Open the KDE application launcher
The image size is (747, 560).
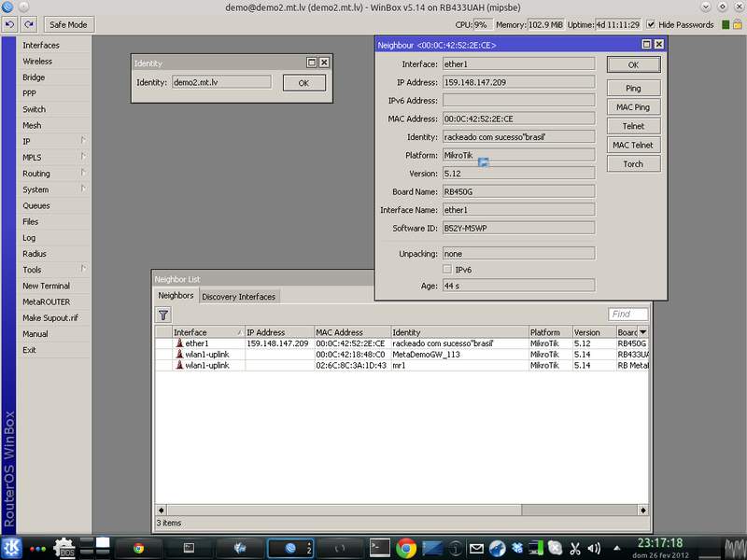tap(11, 548)
